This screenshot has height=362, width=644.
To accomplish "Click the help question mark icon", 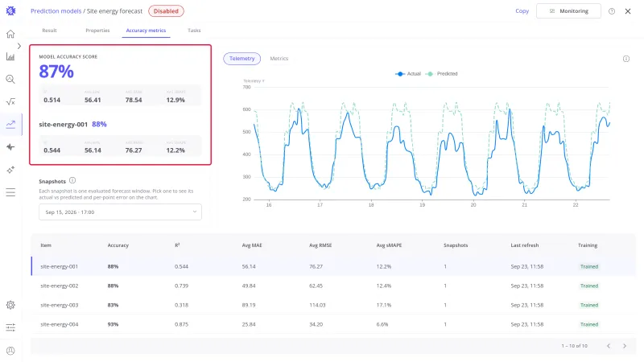I will [612, 11].
